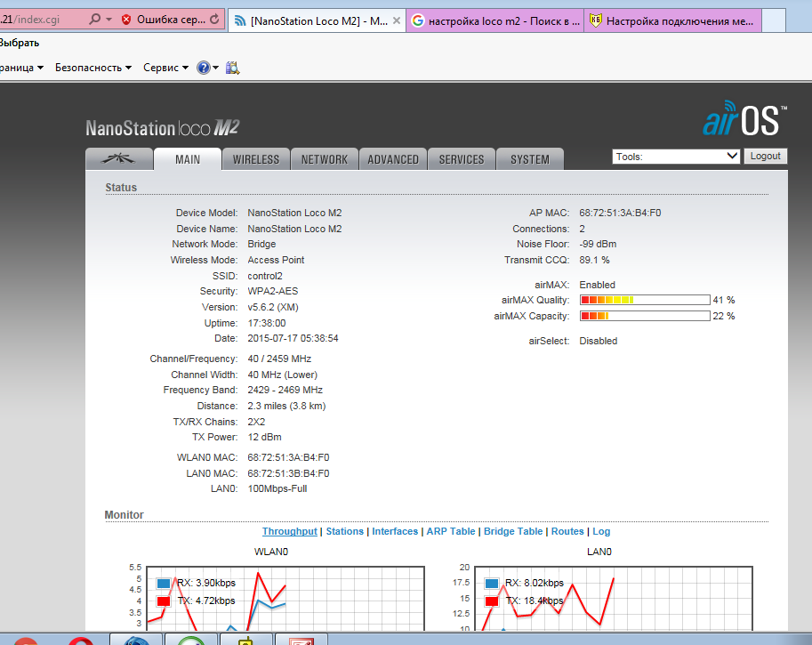Open the Stations monitor link
The width and height of the screenshot is (812, 645).
point(345,531)
